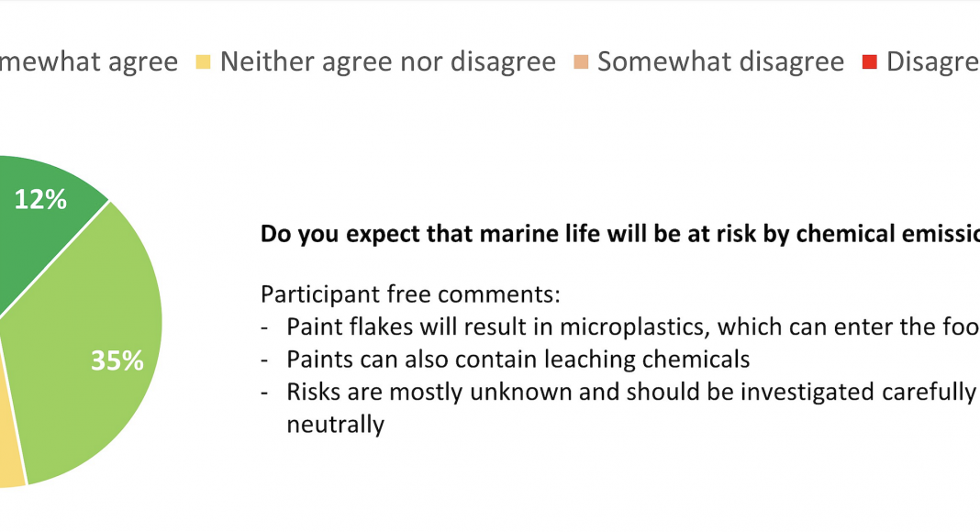Click the 12% data label
This screenshot has height=532, width=980.
pos(40,200)
